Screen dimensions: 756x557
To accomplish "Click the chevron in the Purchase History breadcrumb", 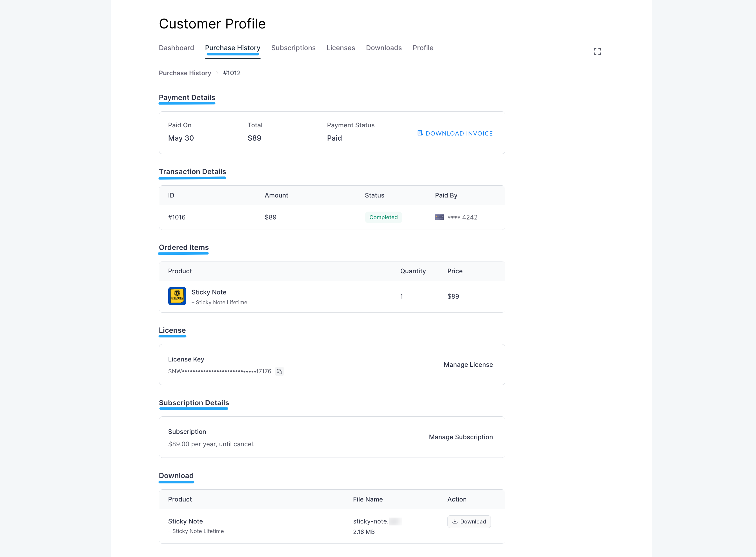I will [x=217, y=73].
